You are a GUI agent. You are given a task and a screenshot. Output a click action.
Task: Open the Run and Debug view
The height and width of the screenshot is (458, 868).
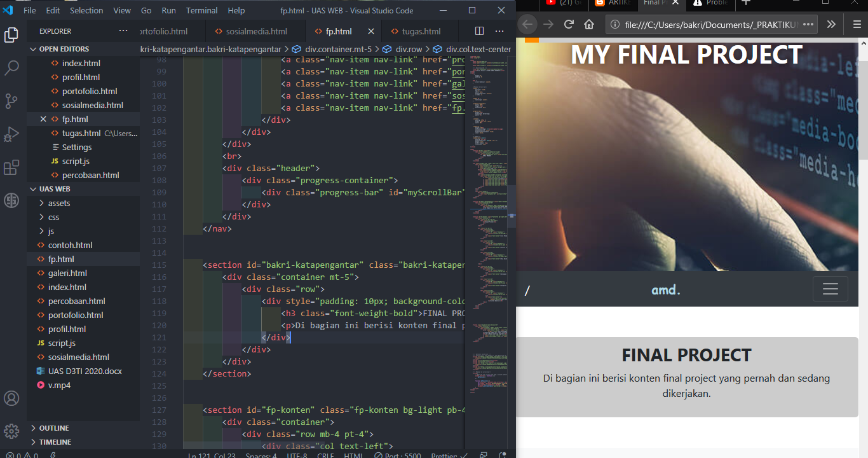coord(11,134)
